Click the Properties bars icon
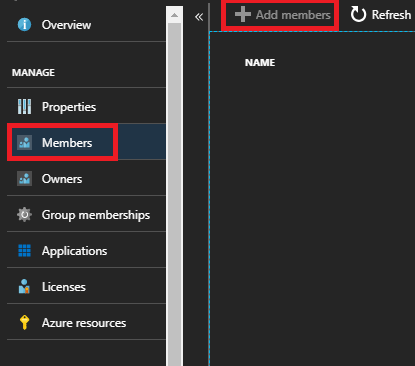The height and width of the screenshot is (366, 415). (24, 107)
